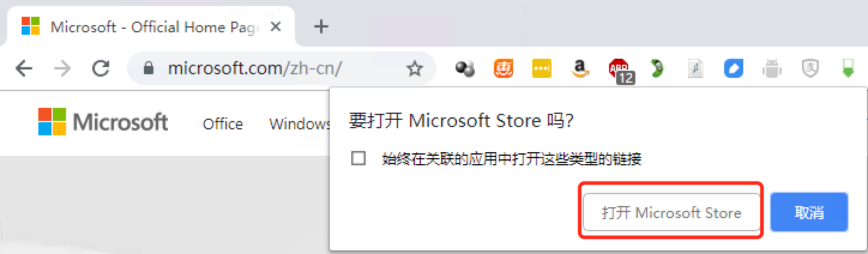Click the gray shield 支 extension icon

(810, 69)
